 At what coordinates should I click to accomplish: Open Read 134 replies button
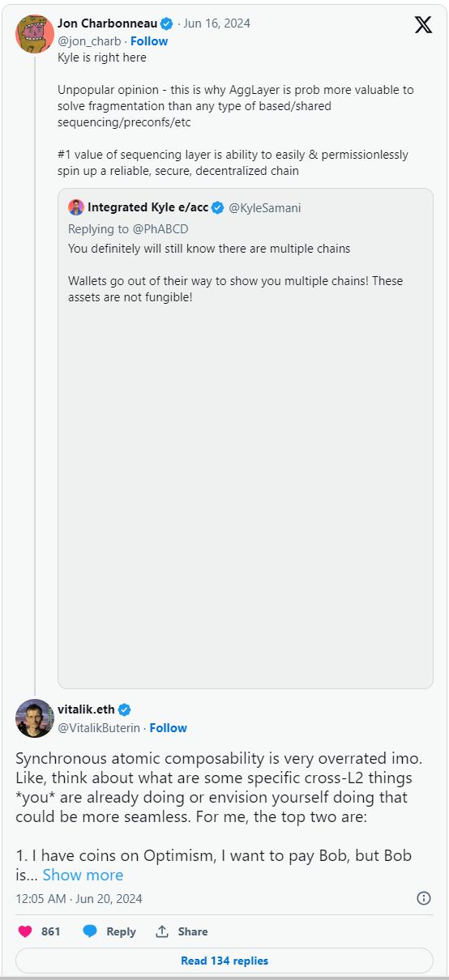click(224, 961)
